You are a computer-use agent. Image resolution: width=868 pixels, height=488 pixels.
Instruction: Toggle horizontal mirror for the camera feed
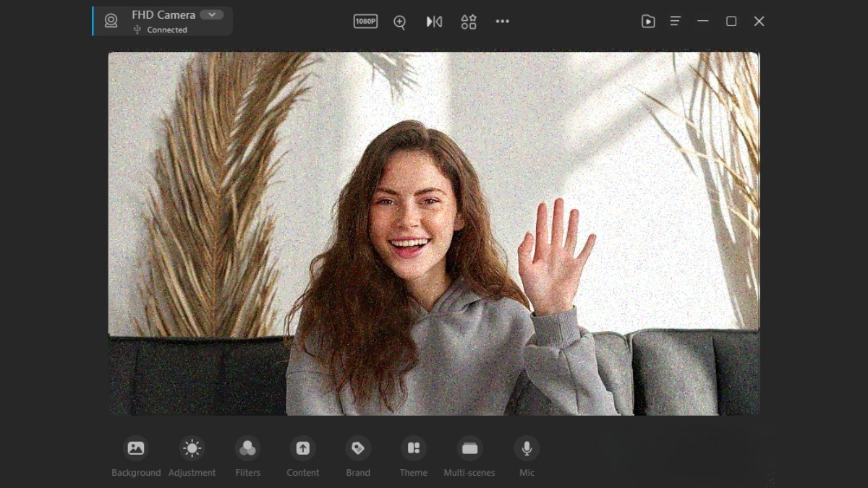pyautogui.click(x=433, y=21)
